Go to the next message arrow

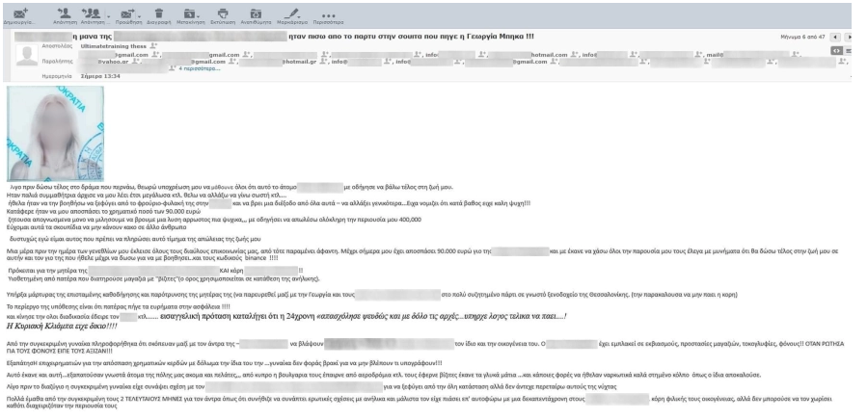tap(850, 37)
